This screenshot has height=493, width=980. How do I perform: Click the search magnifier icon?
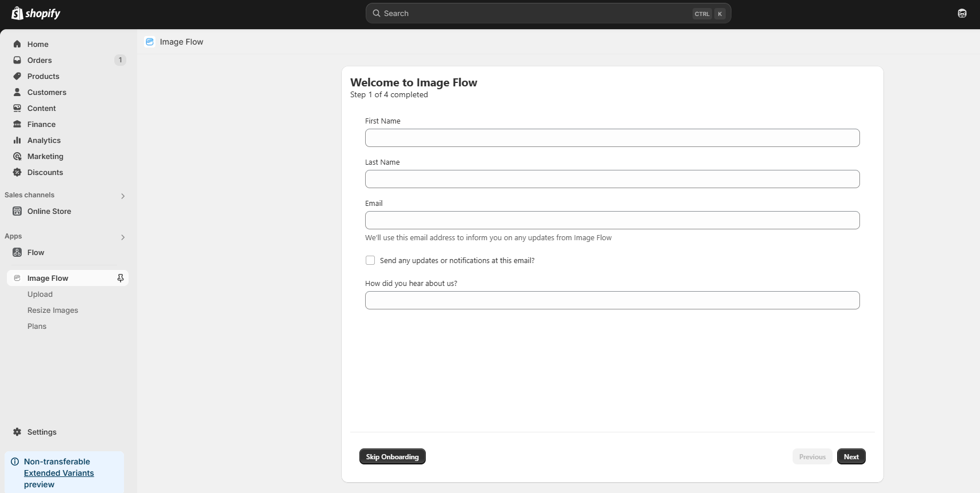[377, 13]
